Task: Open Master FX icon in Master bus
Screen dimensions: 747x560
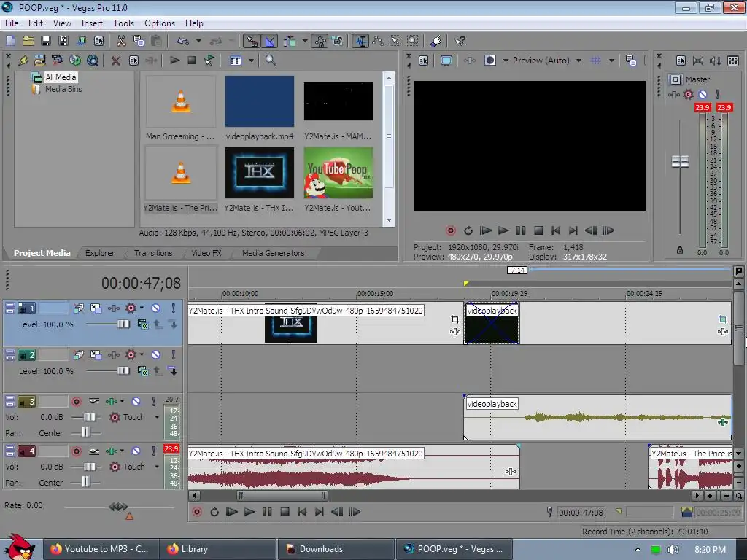Action: [674, 94]
